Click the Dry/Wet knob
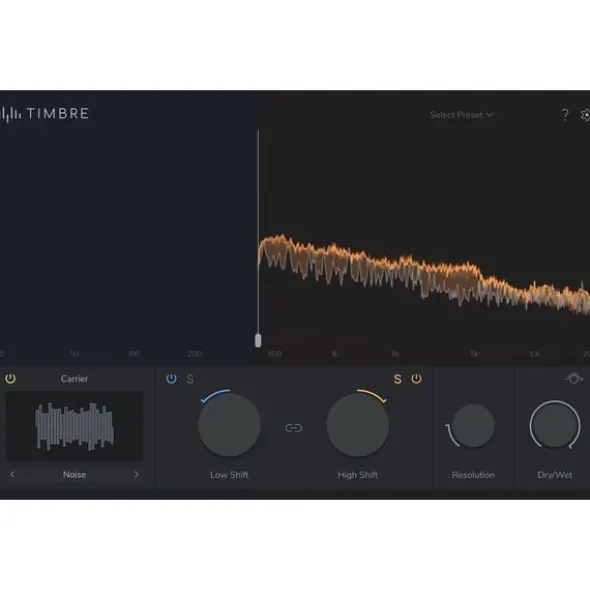The image size is (590, 591). coord(555,425)
